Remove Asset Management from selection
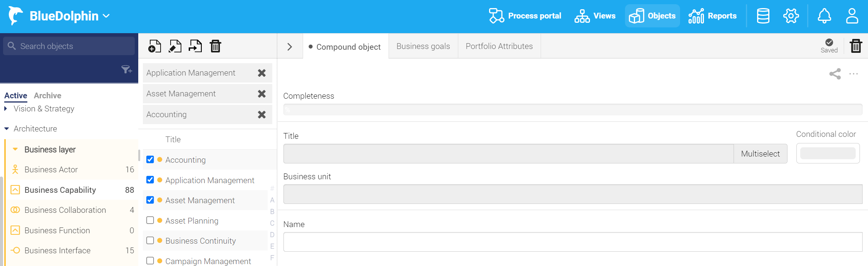Viewport: 868px width, 266px height. click(262, 94)
